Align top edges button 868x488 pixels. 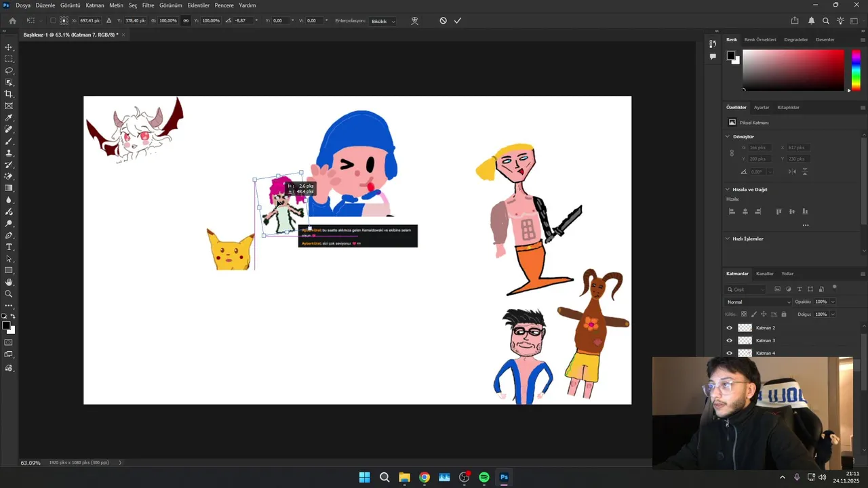[x=778, y=211]
